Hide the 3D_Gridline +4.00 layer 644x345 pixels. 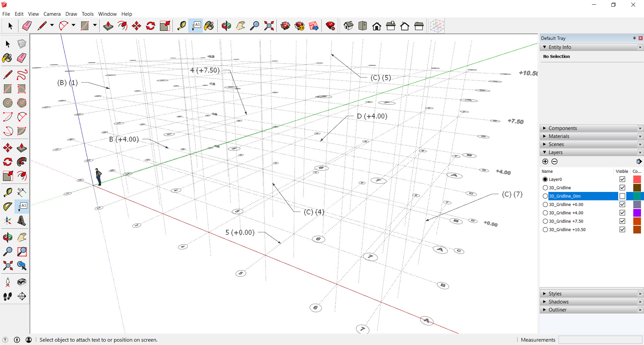(x=623, y=213)
